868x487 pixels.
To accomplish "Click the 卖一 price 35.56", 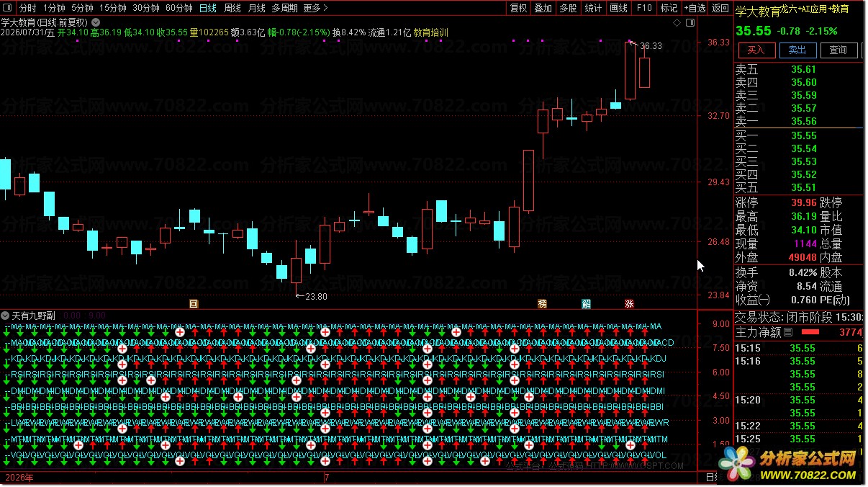I will [804, 121].
